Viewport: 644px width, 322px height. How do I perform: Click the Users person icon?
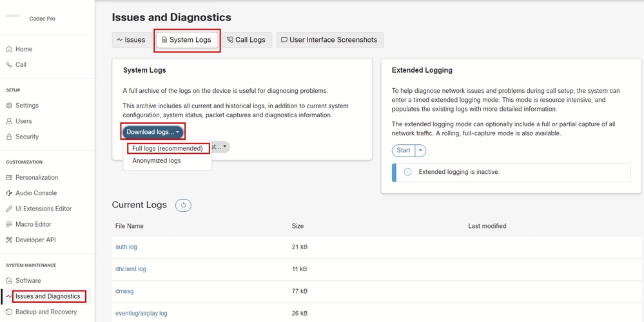point(9,121)
